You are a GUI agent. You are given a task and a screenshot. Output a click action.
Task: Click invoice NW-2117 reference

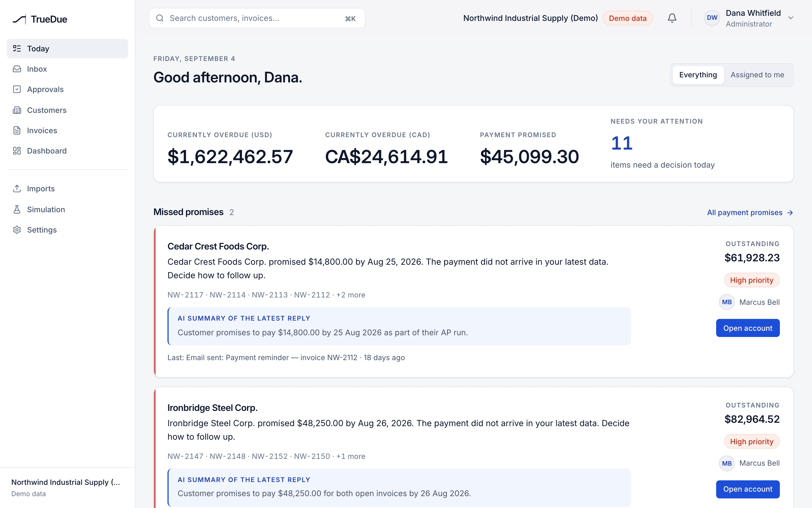(x=185, y=295)
